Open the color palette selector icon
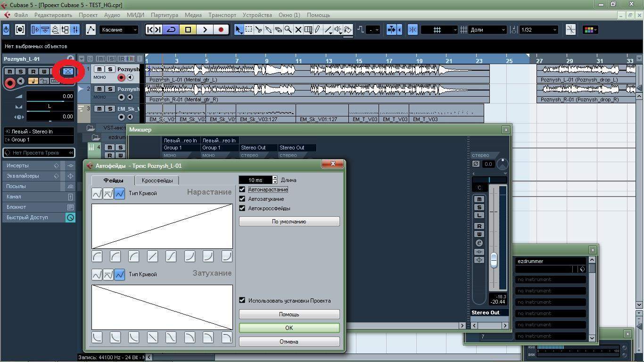The image size is (644, 362). (x=590, y=30)
